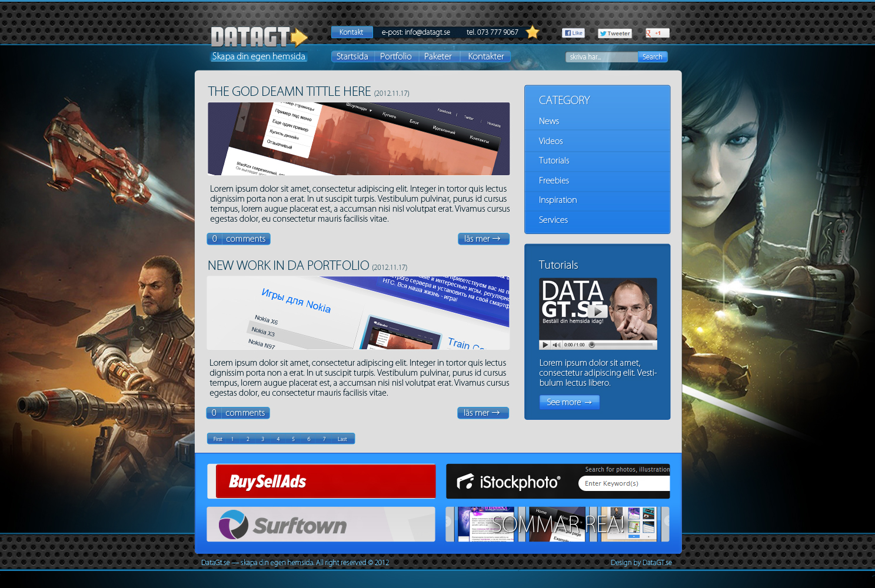Viewport: 875px width, 588px height.
Task: Go to pagination page 2
Action: pos(248,439)
